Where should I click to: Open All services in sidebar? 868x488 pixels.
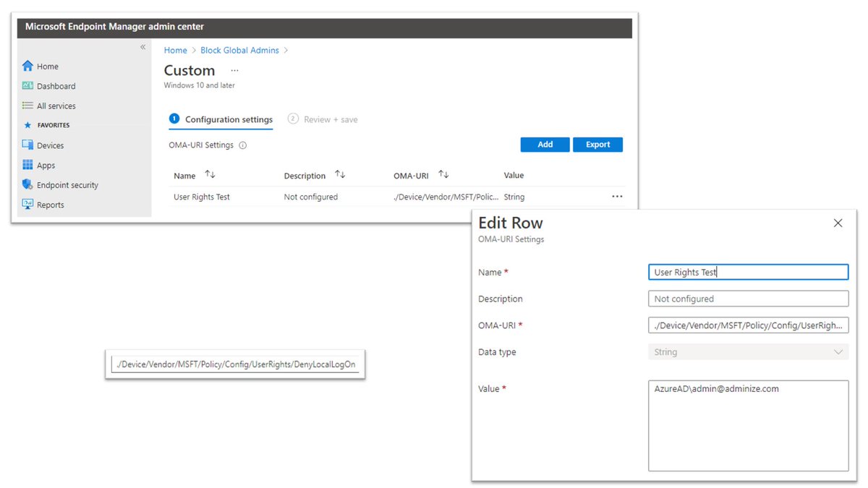pyautogui.click(x=56, y=106)
